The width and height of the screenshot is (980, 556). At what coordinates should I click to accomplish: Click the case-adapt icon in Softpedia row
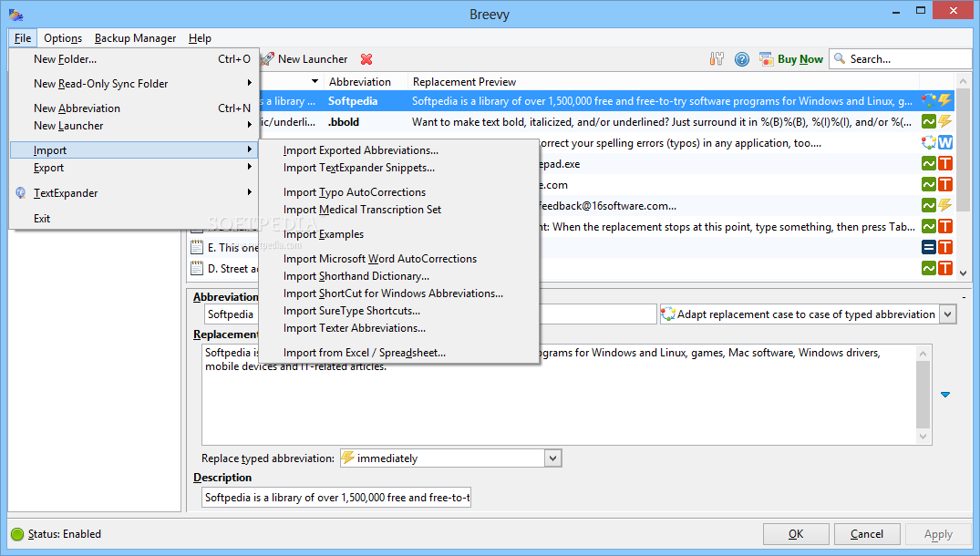click(x=929, y=100)
